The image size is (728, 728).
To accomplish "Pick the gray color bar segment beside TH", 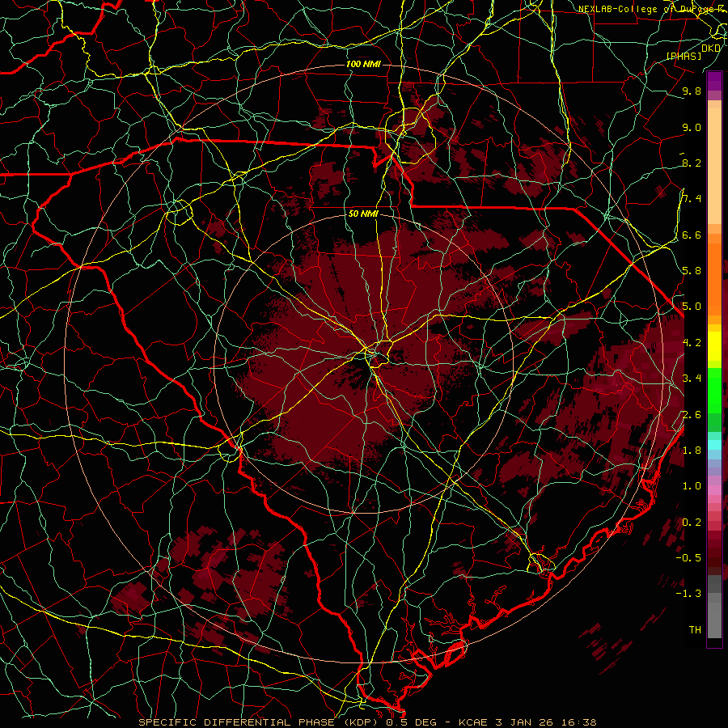I will [714, 620].
